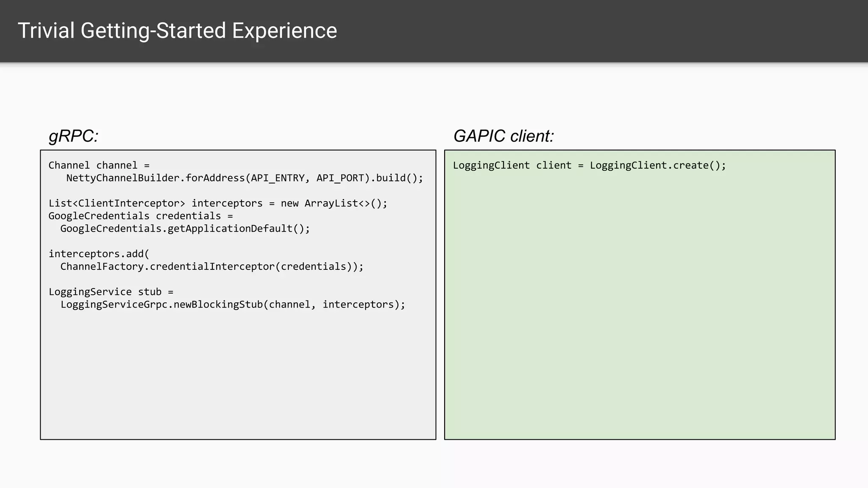Click the line 'interceptors.add('

99,254
